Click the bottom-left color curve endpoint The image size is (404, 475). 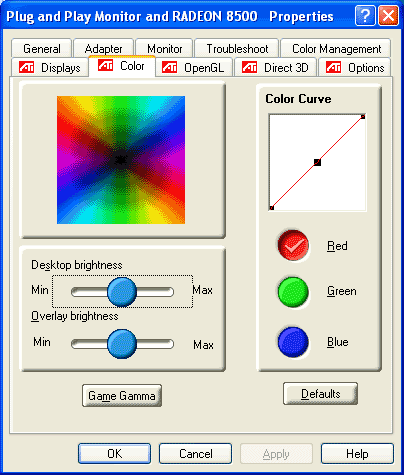click(272, 208)
